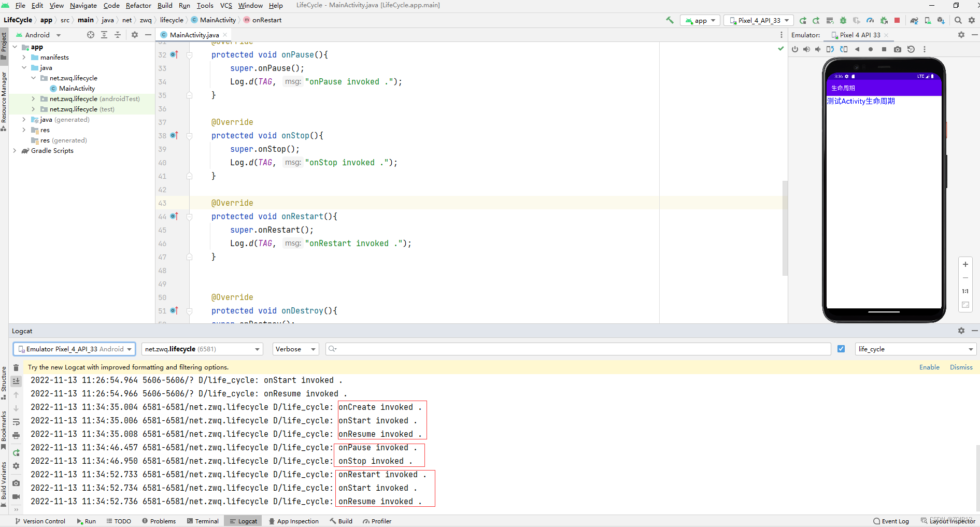Image resolution: width=980 pixels, height=527 pixels.
Task: Sync project with Gradle files icon
Action: click(x=914, y=20)
